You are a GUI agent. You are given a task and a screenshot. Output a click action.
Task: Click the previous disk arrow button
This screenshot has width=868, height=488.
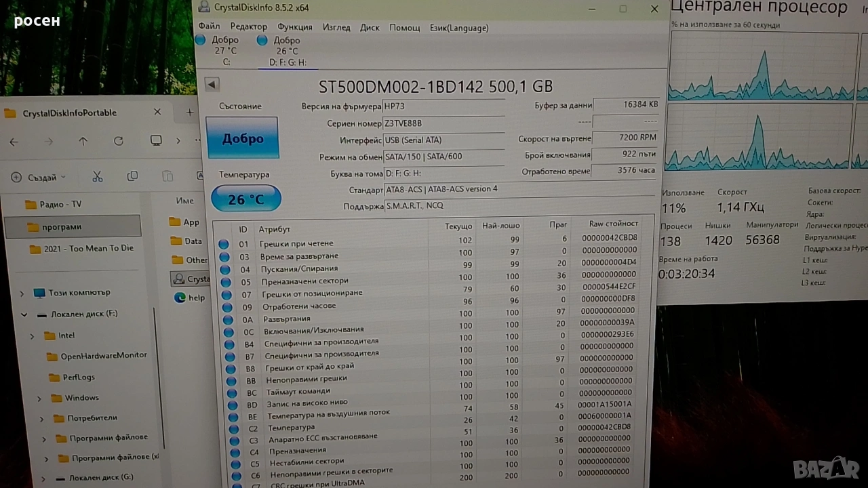pyautogui.click(x=212, y=85)
